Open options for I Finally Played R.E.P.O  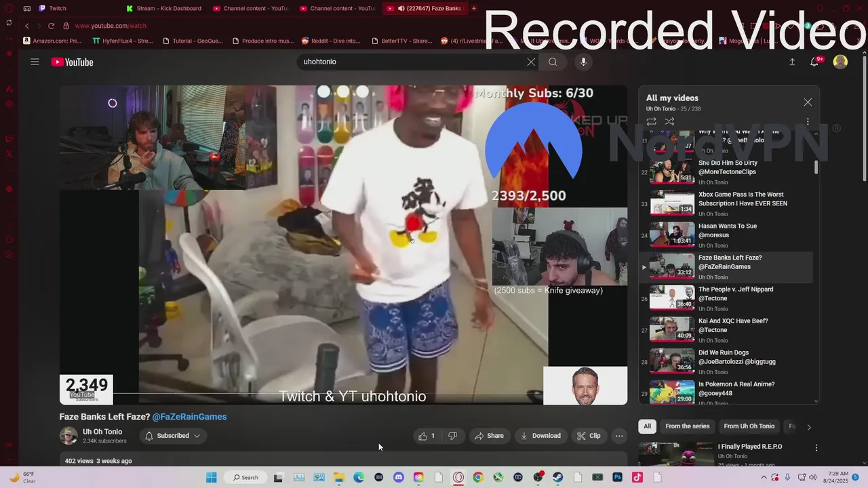[816, 448]
